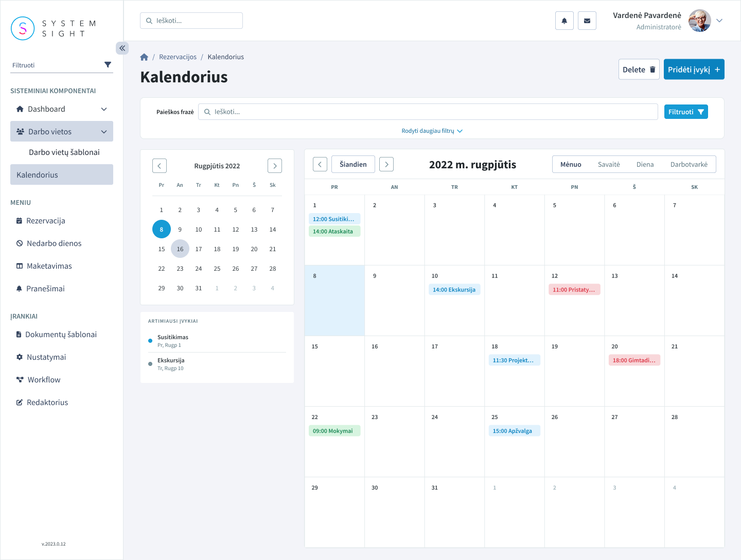This screenshot has width=741, height=560.
Task: Click Pridėti įvykį button
Action: pyautogui.click(x=694, y=69)
